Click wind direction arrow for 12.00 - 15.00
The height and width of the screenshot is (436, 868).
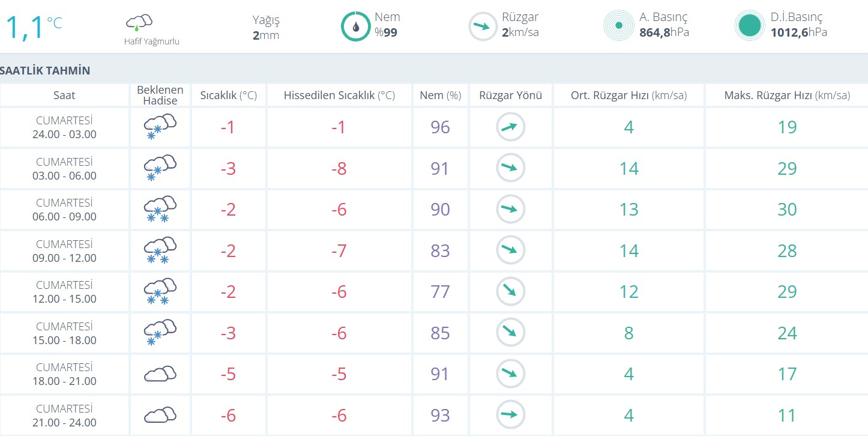pos(510,291)
